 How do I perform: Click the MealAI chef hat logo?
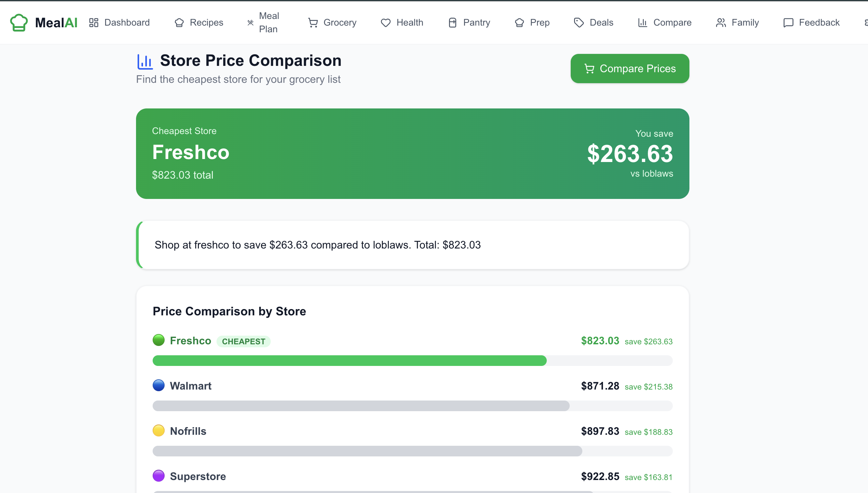19,23
